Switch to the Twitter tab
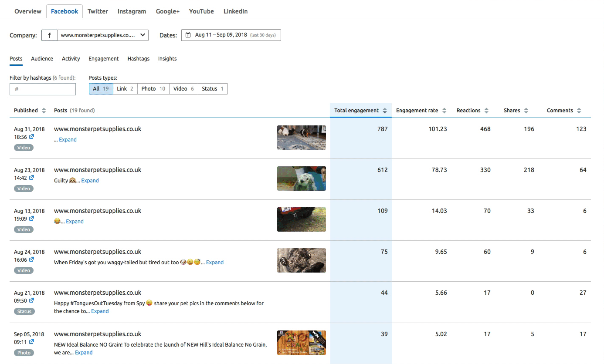Viewport: 604px width, 364px height. tap(98, 11)
